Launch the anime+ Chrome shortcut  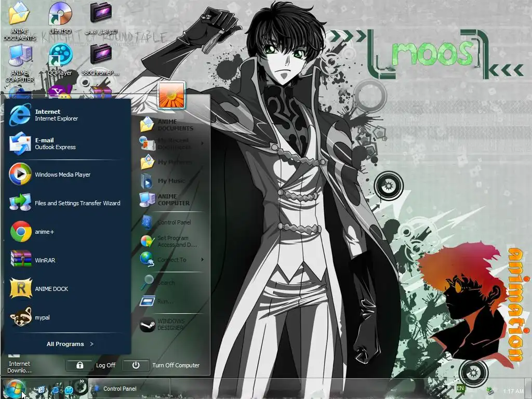coord(67,232)
